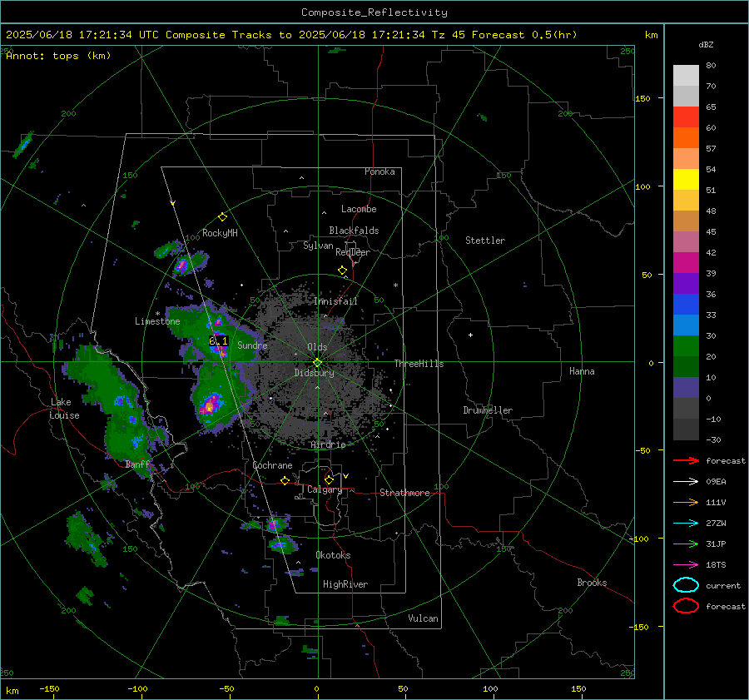The height and width of the screenshot is (700, 749).
Task: Click the Lake Louise label
Action: 64,409
